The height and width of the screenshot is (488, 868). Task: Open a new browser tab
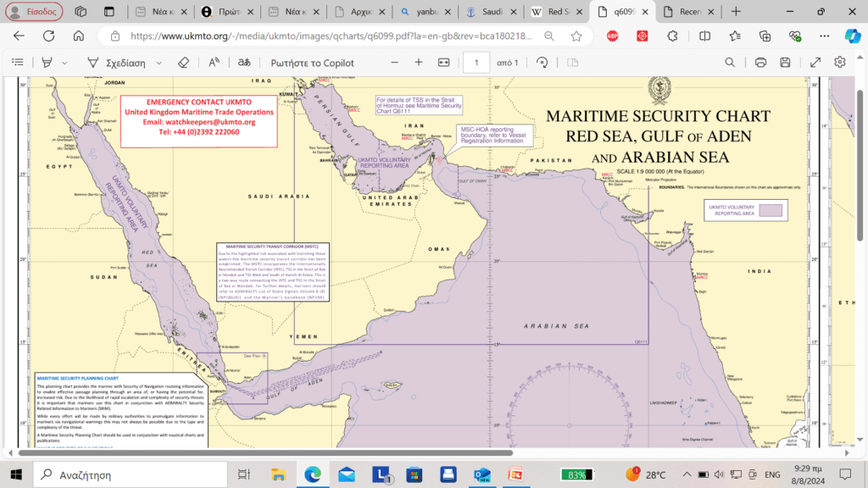736,12
